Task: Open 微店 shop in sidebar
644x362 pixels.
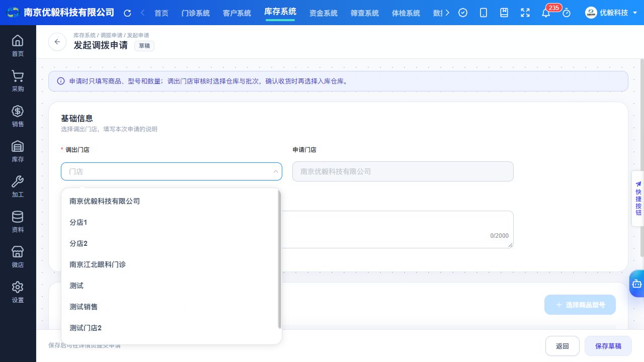Action: point(18,257)
